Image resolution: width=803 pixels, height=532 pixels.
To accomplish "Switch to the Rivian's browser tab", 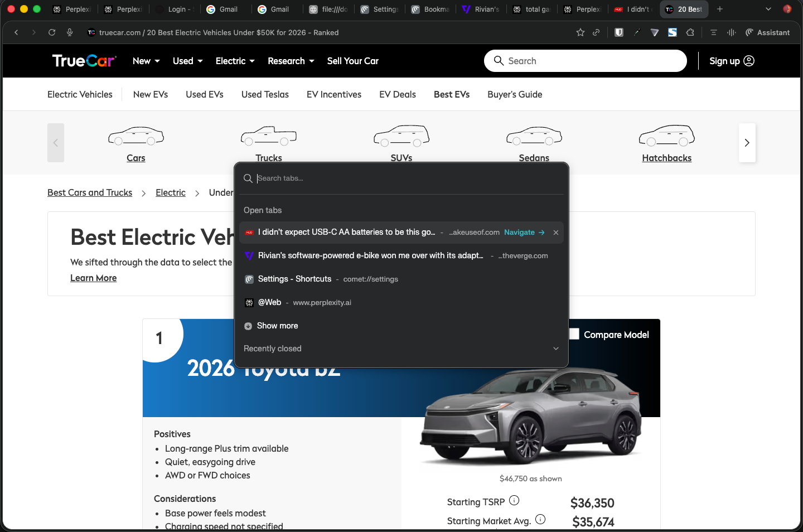I will [481, 9].
